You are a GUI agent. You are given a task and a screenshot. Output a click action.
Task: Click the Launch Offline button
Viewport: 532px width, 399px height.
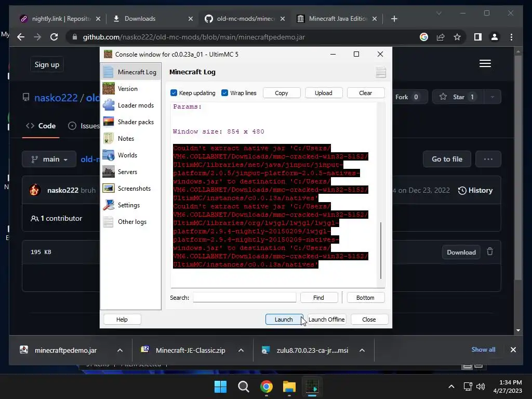pyautogui.click(x=326, y=320)
